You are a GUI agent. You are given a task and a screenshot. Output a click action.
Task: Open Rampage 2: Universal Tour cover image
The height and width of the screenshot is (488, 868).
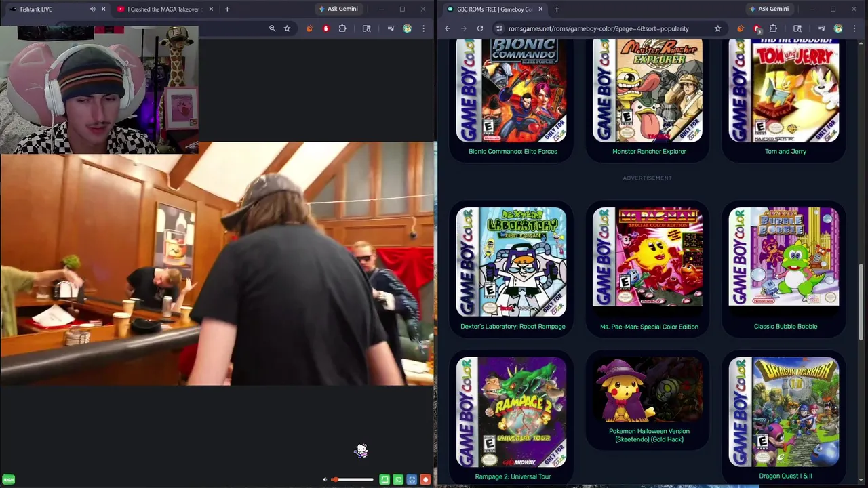pos(511,412)
